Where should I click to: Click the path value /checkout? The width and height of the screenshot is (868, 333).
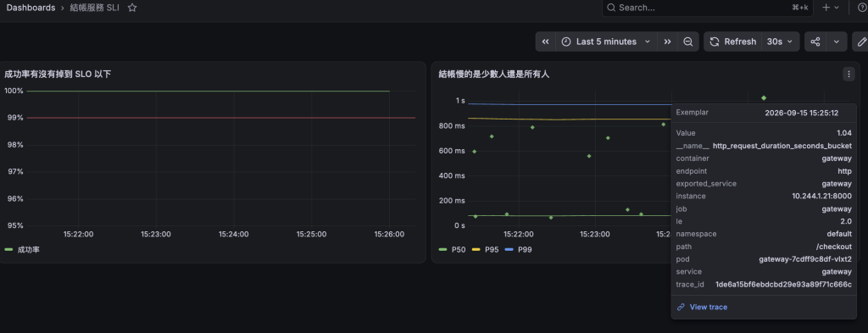click(834, 247)
